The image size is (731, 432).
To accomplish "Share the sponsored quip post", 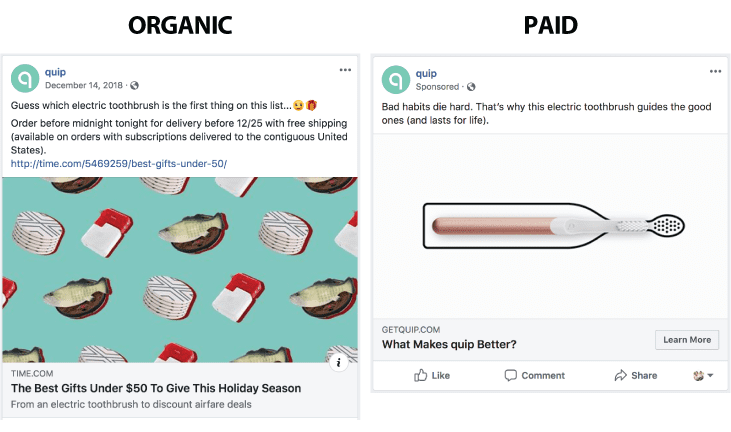I will click(636, 375).
